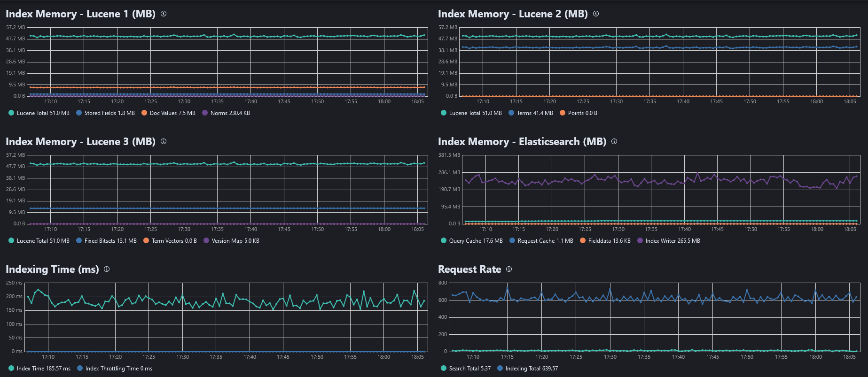Click info icon beside Index Memory - Lucene 1

[164, 14]
